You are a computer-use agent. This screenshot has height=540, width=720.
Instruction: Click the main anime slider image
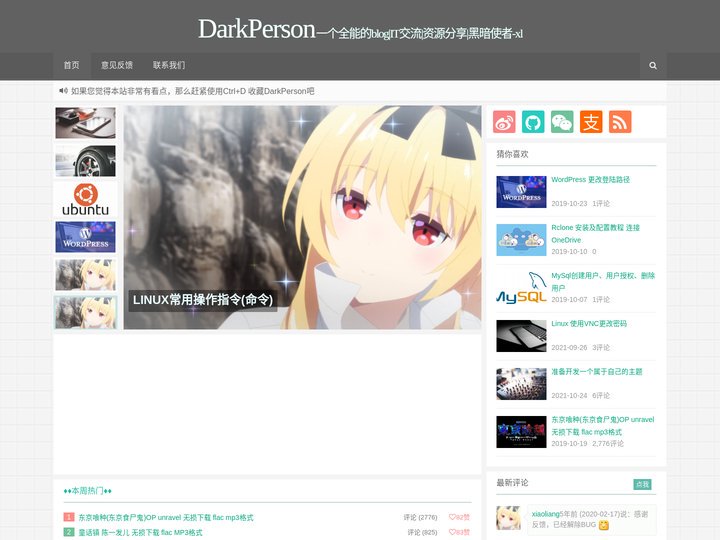point(302,217)
